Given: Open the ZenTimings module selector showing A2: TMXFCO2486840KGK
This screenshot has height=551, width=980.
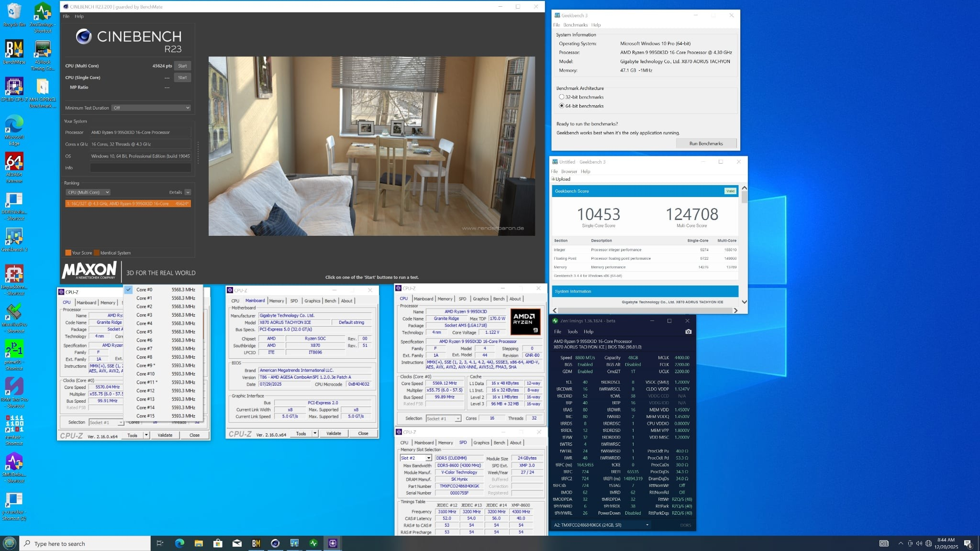Looking at the screenshot, I should [x=601, y=525].
